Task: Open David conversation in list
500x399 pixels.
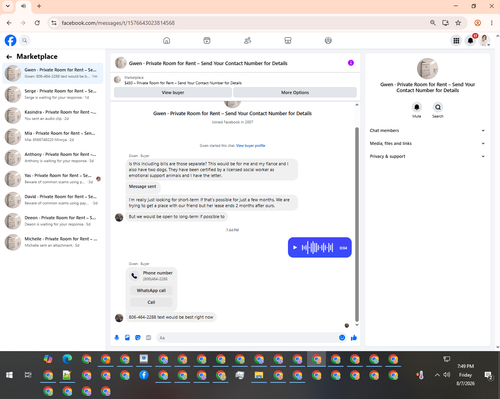Action: click(53, 200)
